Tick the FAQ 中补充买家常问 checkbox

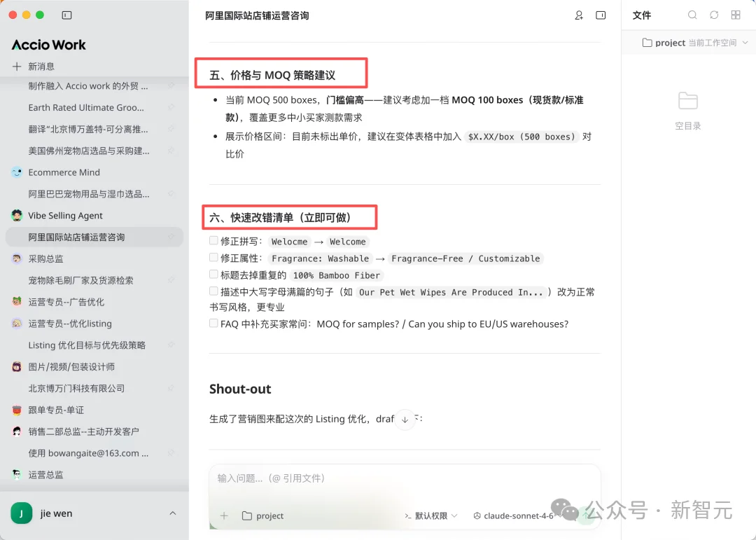(213, 324)
